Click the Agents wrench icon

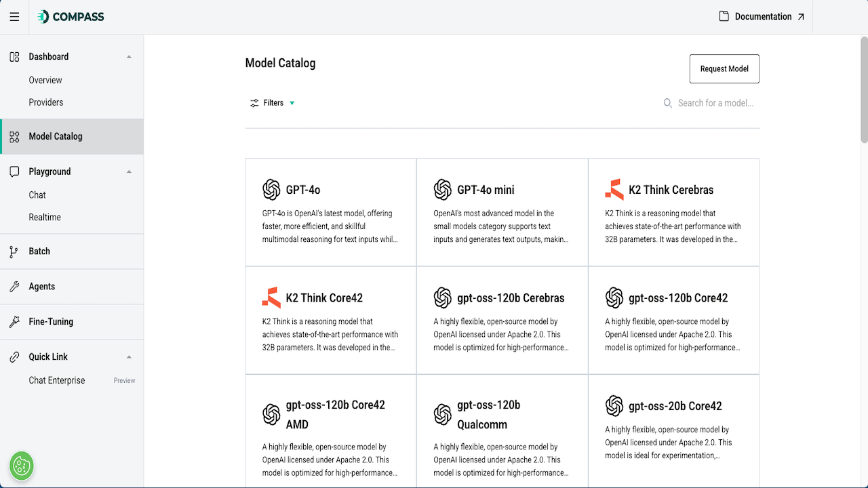(x=14, y=287)
